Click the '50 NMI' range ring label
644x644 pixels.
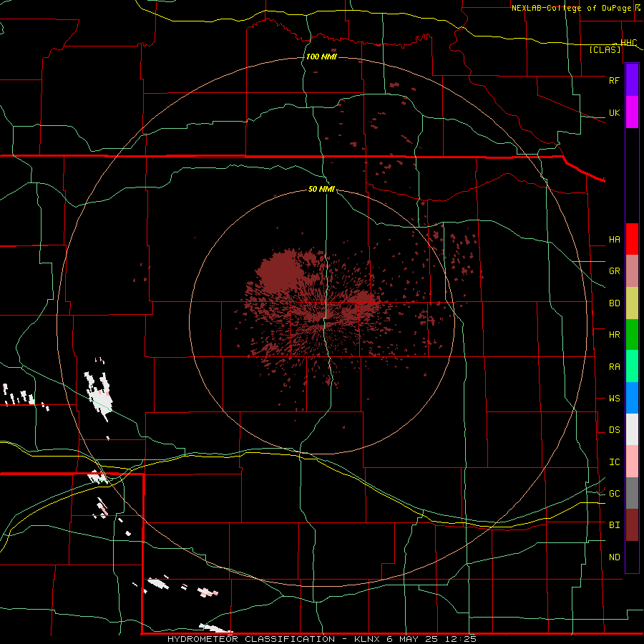tap(321, 189)
